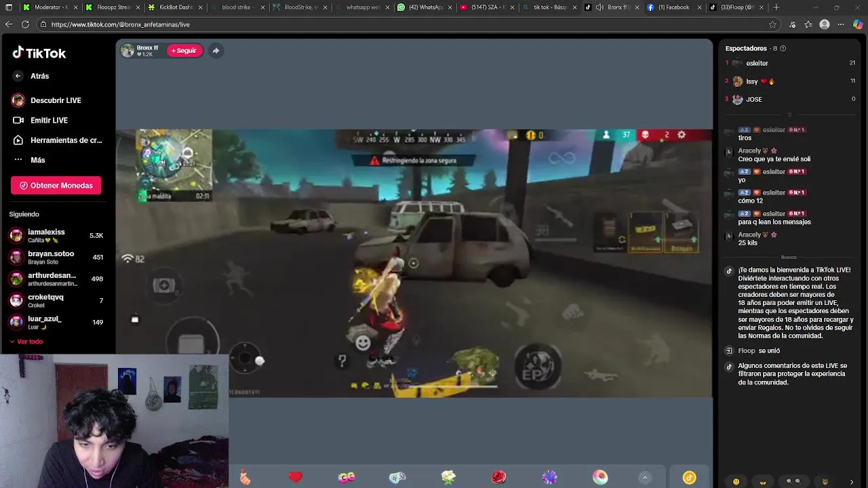Screen dimensions: 868x488
Task: Send the GG gift
Action: pos(347,478)
